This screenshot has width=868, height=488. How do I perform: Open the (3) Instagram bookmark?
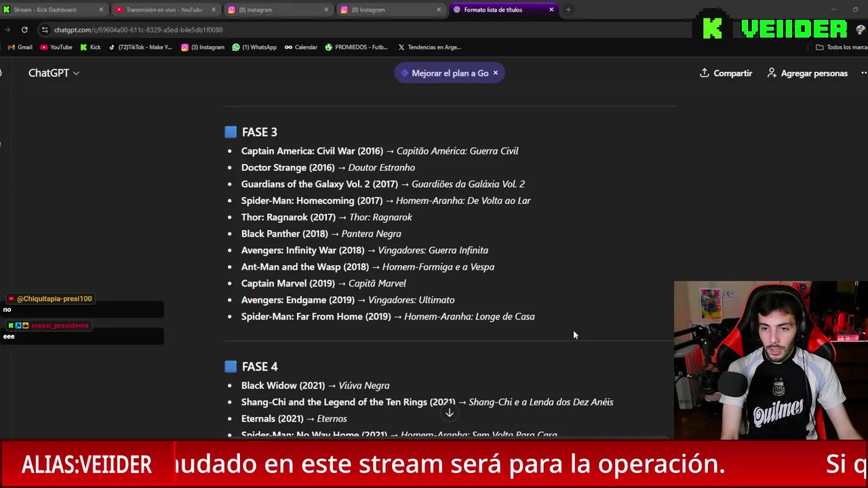[x=203, y=47]
